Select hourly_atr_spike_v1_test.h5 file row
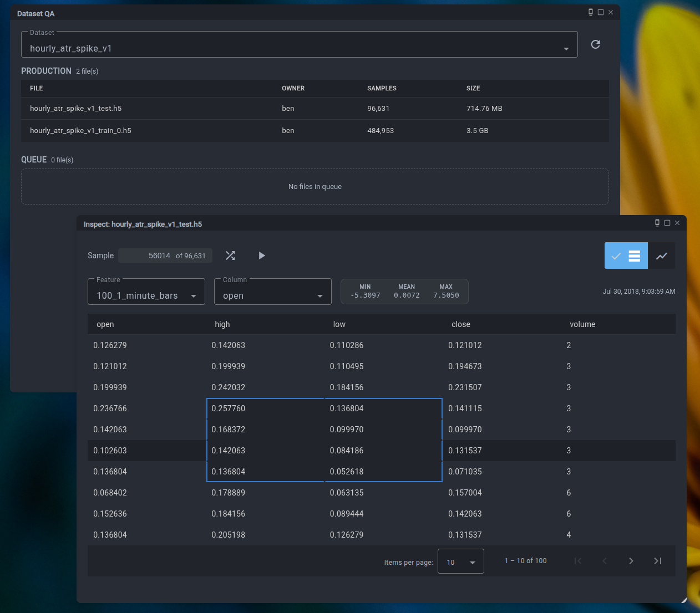Viewport: 700px width, 613px height. [x=76, y=109]
